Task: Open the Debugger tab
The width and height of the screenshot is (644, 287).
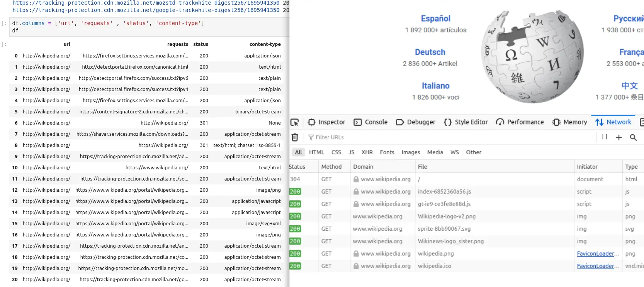Action: tap(416, 122)
